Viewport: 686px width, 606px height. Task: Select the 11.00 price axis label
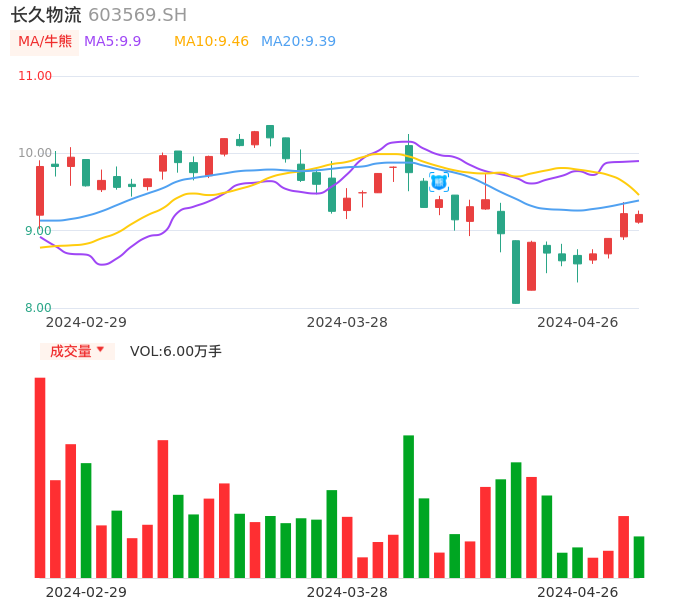tap(35, 76)
